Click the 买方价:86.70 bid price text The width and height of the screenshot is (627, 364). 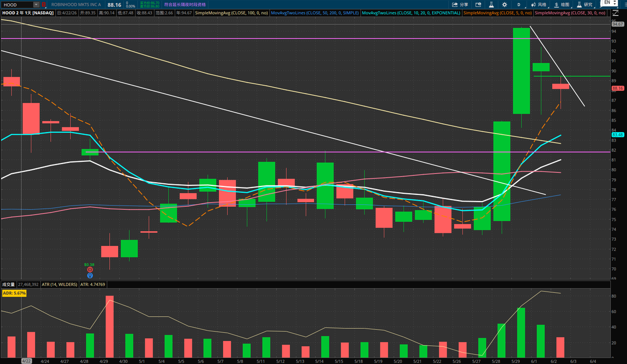(x=149, y=3)
